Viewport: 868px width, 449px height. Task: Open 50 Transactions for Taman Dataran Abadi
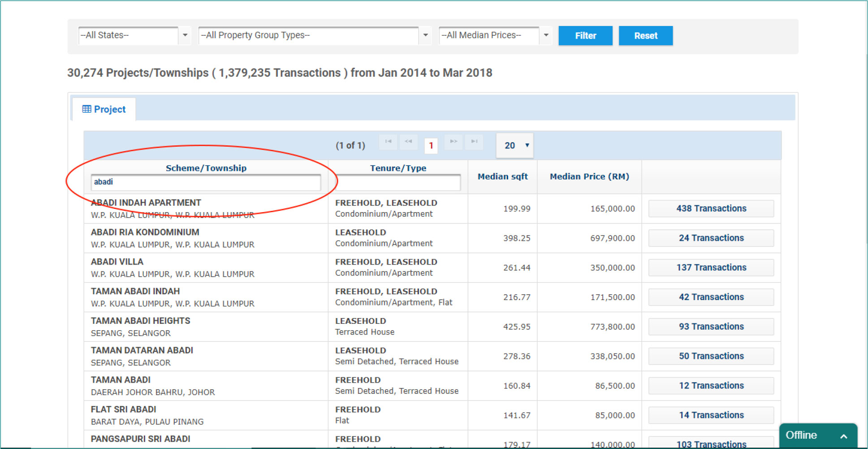click(711, 356)
